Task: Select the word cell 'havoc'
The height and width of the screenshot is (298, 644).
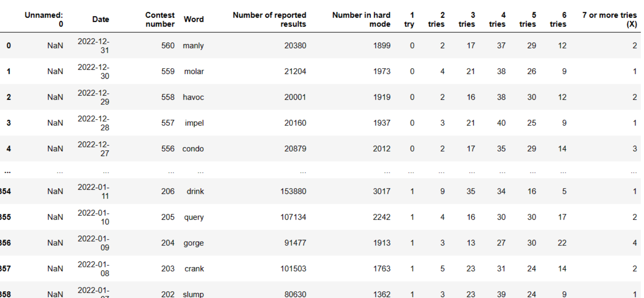Action: click(x=193, y=97)
